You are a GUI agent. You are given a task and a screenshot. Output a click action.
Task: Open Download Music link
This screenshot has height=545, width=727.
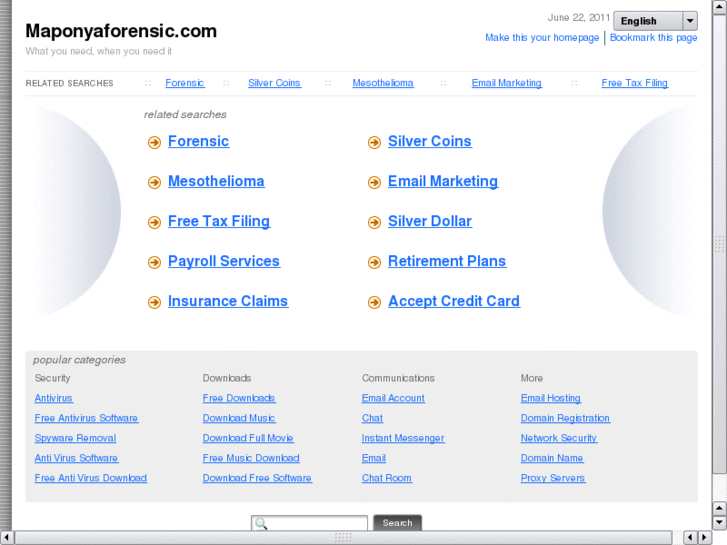click(x=239, y=418)
